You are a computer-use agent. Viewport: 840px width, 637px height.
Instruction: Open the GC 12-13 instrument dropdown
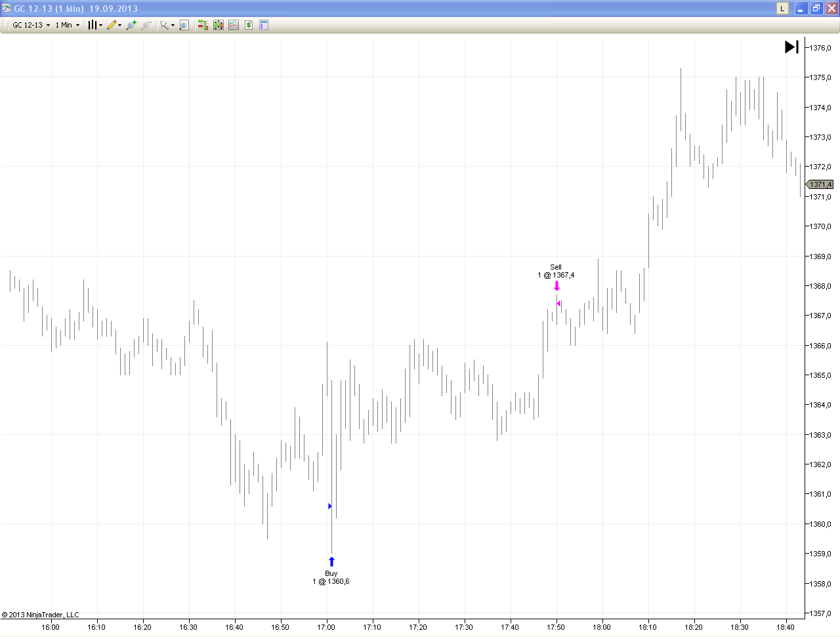click(31, 25)
